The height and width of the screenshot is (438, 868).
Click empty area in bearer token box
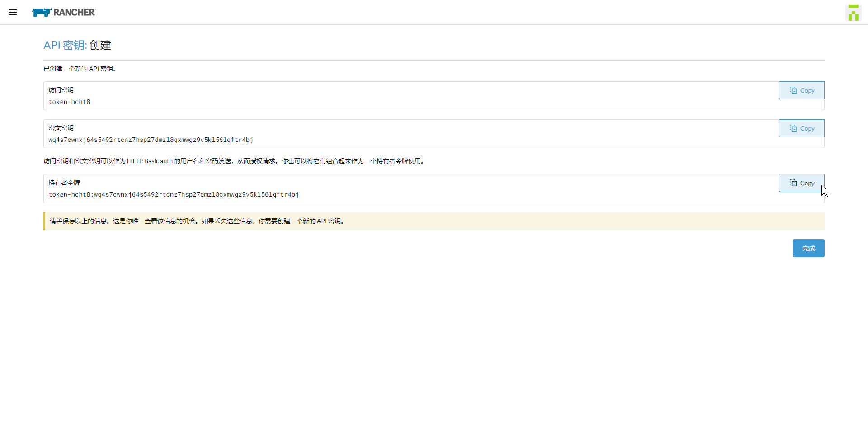(497, 189)
